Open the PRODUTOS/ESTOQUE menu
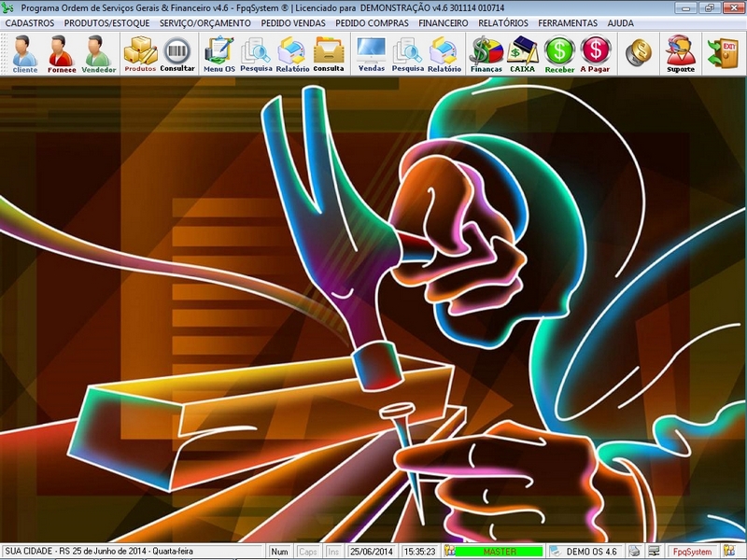747x560 pixels. point(106,22)
